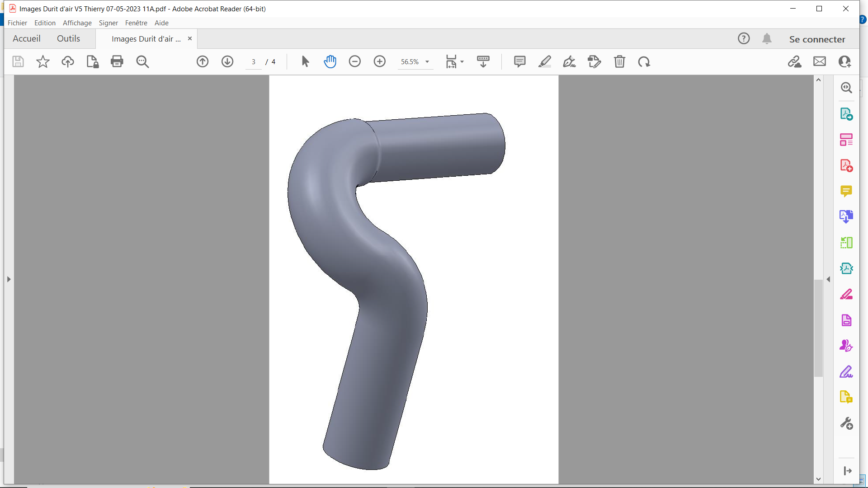Activate the arrow Selection tool
868x488 pixels.
[x=305, y=61]
